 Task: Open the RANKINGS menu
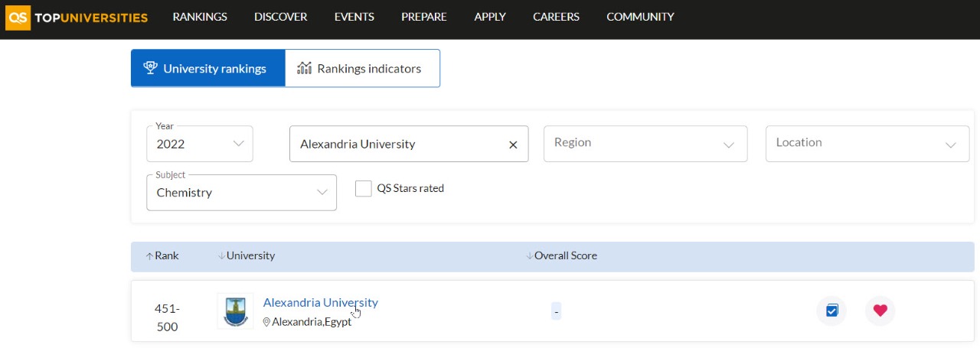[200, 17]
